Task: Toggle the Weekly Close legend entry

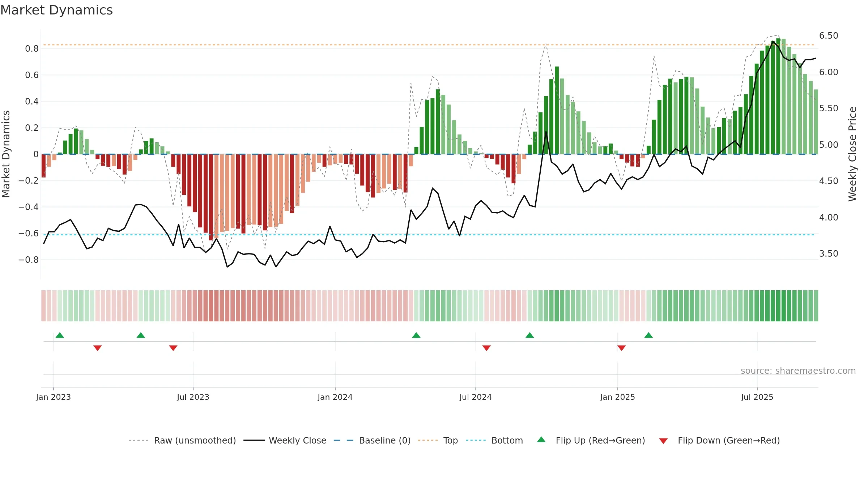Action: click(x=285, y=440)
